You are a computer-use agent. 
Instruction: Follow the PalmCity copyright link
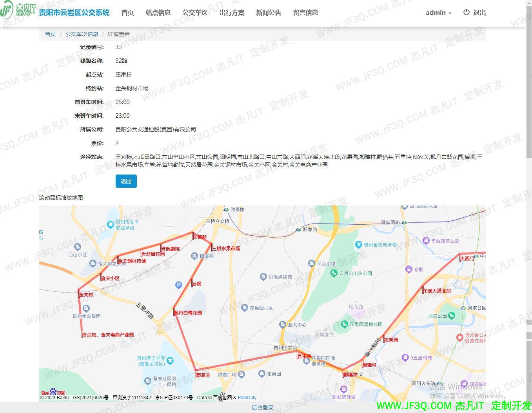pos(247,397)
